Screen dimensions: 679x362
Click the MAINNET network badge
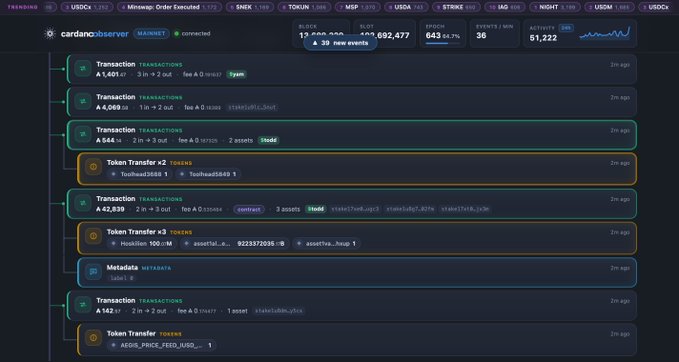click(x=151, y=34)
